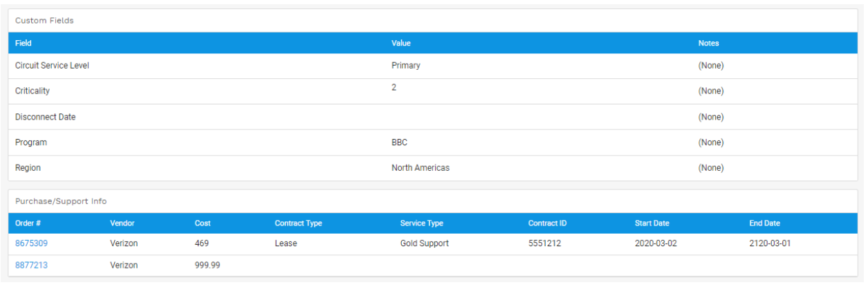Click the Contract Type column header
This screenshot has width=868, height=285.
point(298,223)
